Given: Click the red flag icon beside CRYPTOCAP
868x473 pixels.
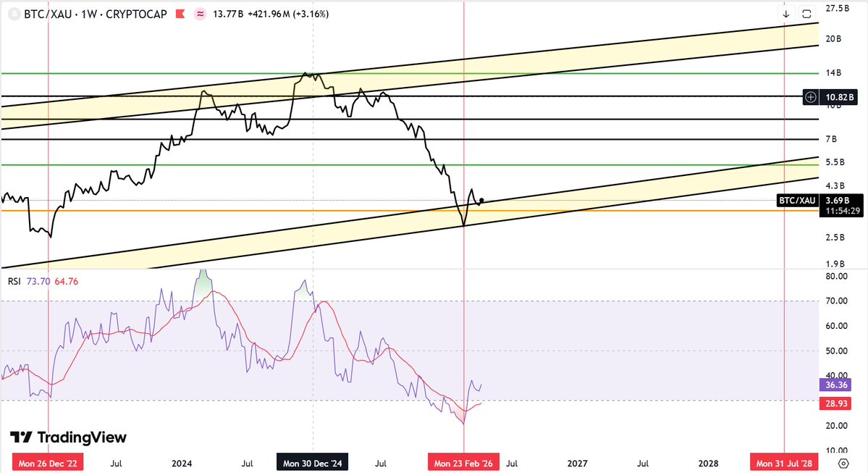Looking at the screenshot, I should 180,14.
